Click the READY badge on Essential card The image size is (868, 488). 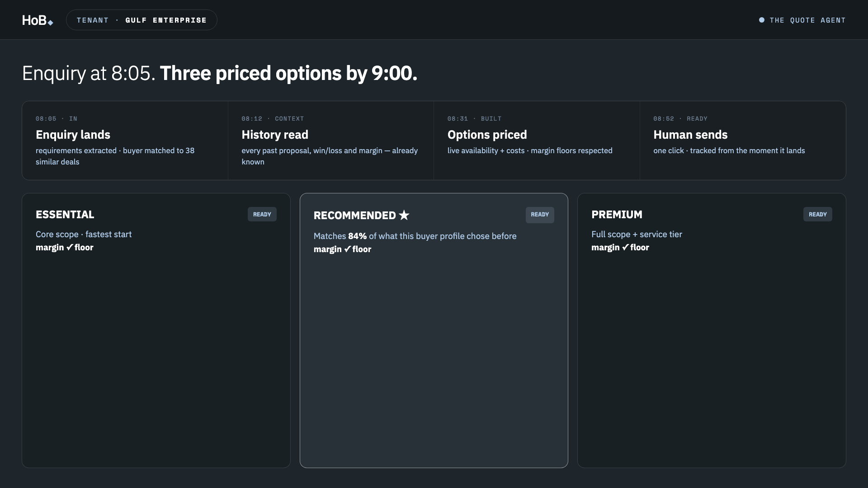262,214
